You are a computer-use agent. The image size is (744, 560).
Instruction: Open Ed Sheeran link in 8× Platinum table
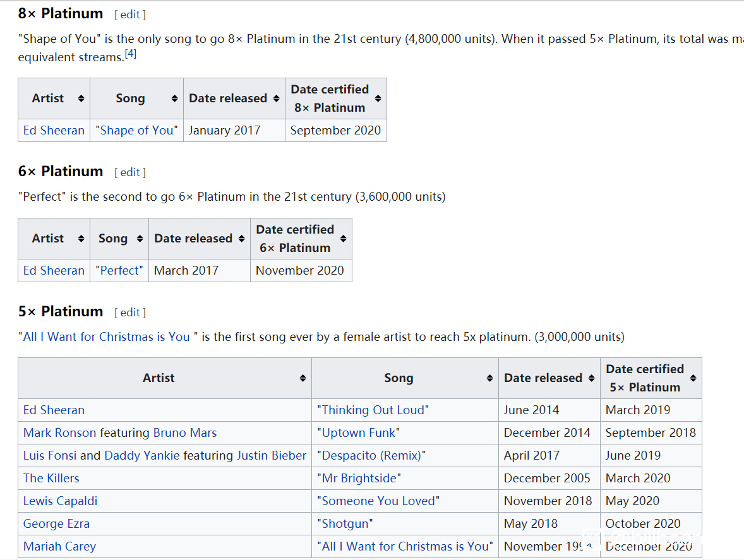(x=54, y=131)
